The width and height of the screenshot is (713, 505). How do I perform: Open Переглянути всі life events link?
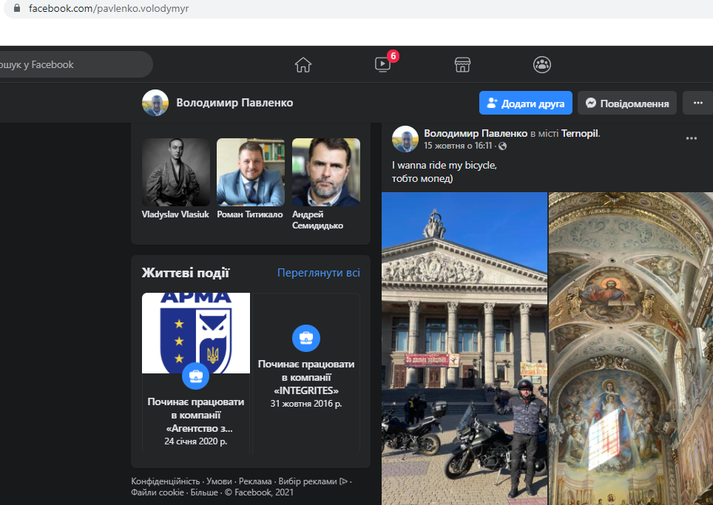click(318, 272)
